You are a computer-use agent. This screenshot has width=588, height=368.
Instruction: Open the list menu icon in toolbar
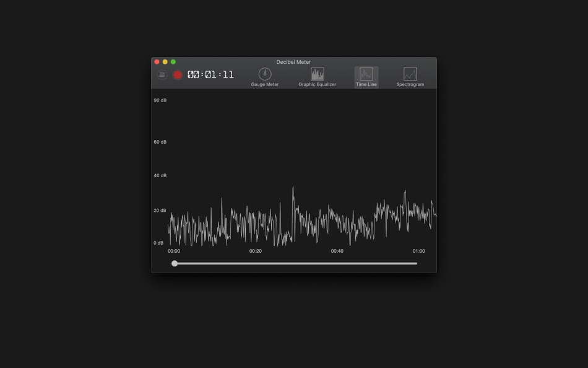click(x=162, y=75)
